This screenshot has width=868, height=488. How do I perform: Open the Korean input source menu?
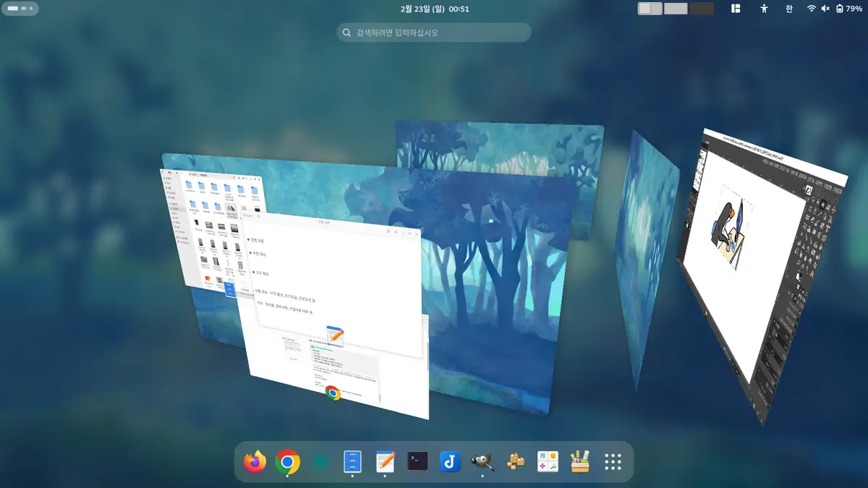pos(788,9)
